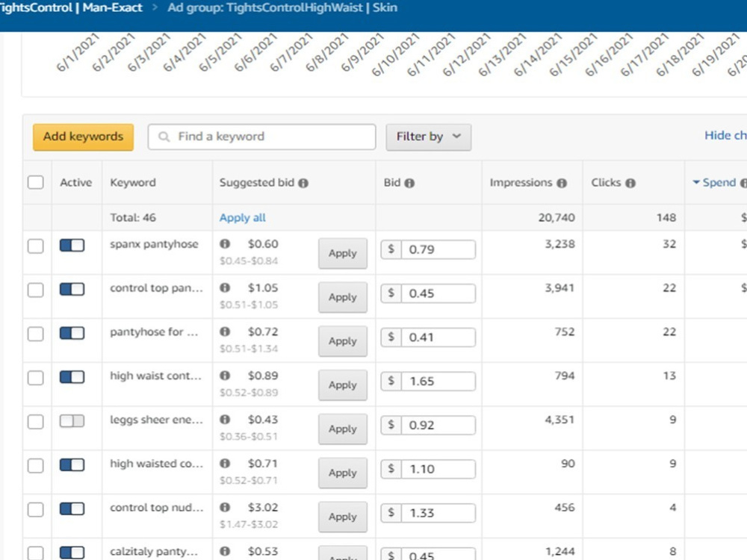Edit the 1.33 bid field
This screenshot has width=747, height=560.
(438, 513)
